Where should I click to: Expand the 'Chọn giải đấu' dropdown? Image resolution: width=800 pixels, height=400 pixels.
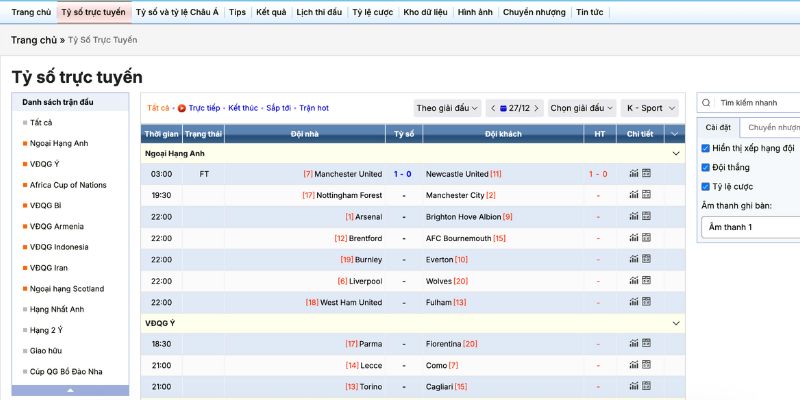click(x=582, y=108)
